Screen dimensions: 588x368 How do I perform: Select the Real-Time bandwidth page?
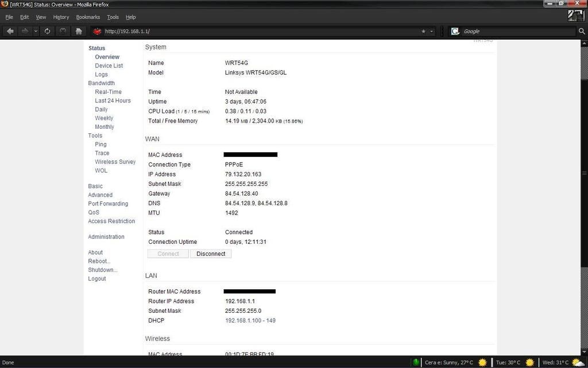coord(108,92)
